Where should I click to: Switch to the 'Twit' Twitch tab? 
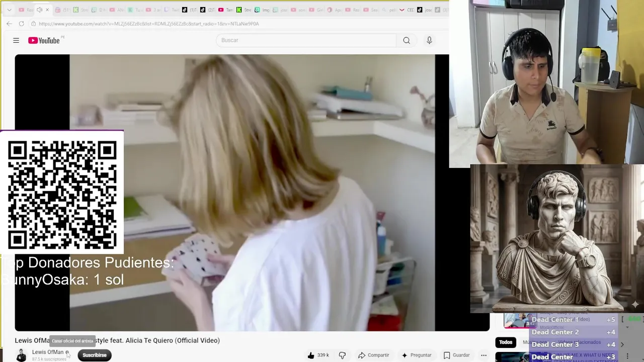[172, 10]
